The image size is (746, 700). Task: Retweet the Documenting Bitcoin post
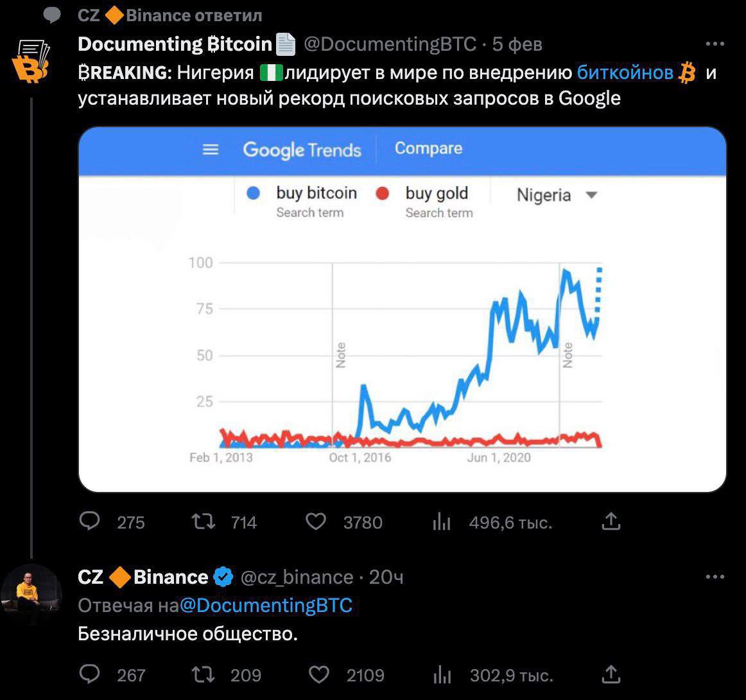[204, 521]
